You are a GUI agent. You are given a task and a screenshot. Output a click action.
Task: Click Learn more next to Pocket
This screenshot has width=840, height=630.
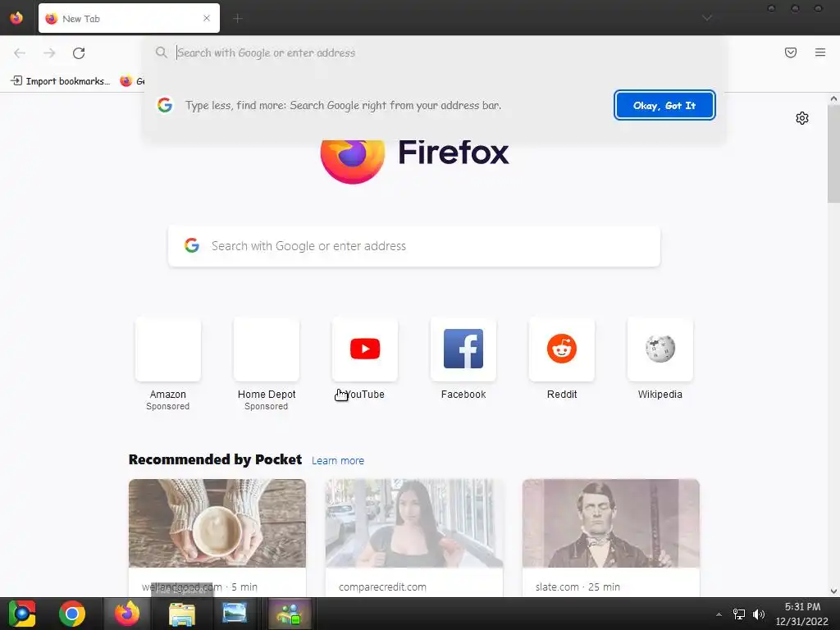point(338,461)
